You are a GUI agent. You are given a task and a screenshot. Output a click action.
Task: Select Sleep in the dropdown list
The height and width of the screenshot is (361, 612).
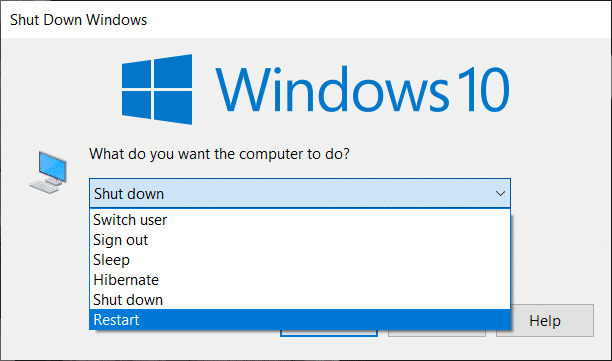point(300,260)
